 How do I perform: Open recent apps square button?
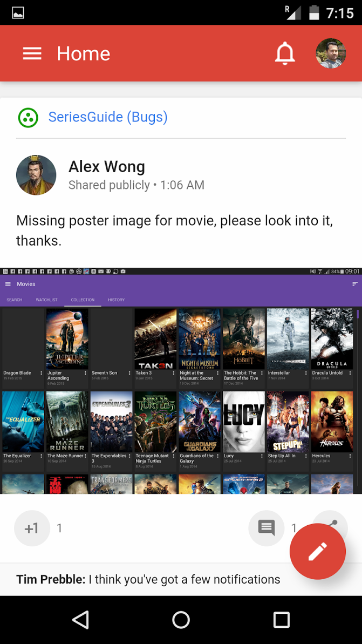click(281, 620)
